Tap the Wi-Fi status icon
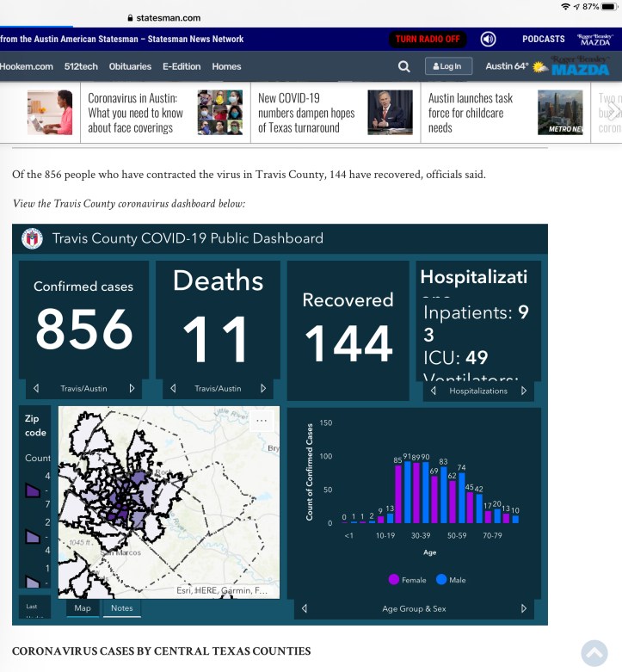The width and height of the screenshot is (622, 672). click(x=565, y=6)
